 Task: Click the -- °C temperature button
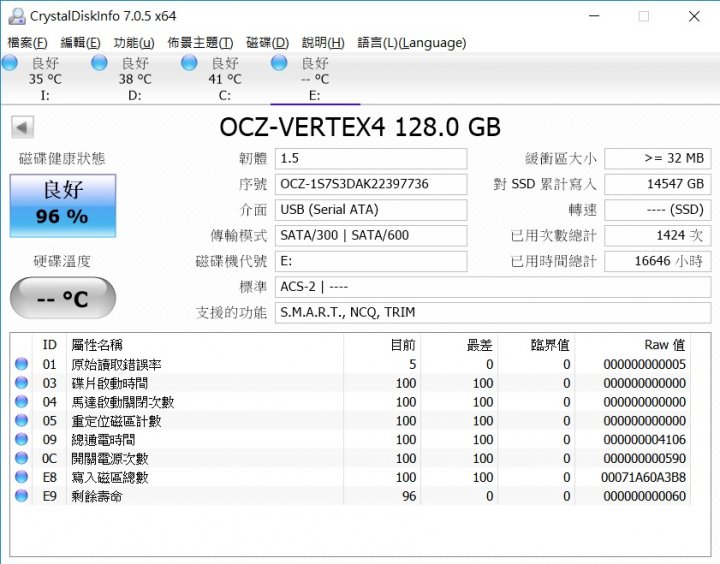pyautogui.click(x=63, y=298)
